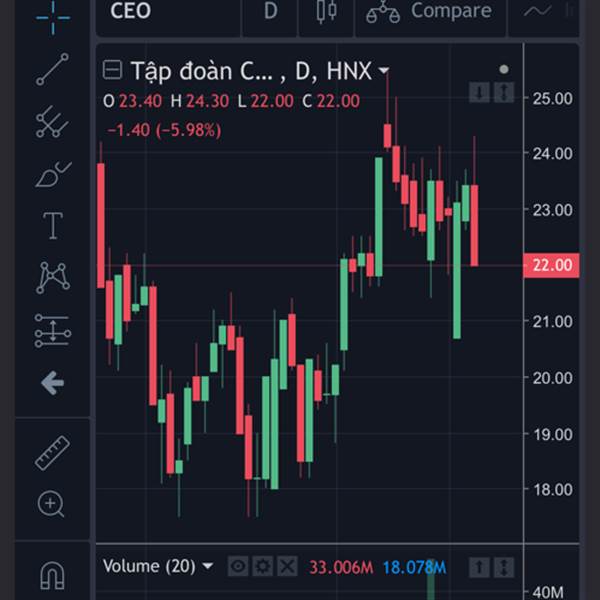Image resolution: width=600 pixels, height=600 pixels.
Task: Click the 24.00 price axis label
Action: click(553, 154)
